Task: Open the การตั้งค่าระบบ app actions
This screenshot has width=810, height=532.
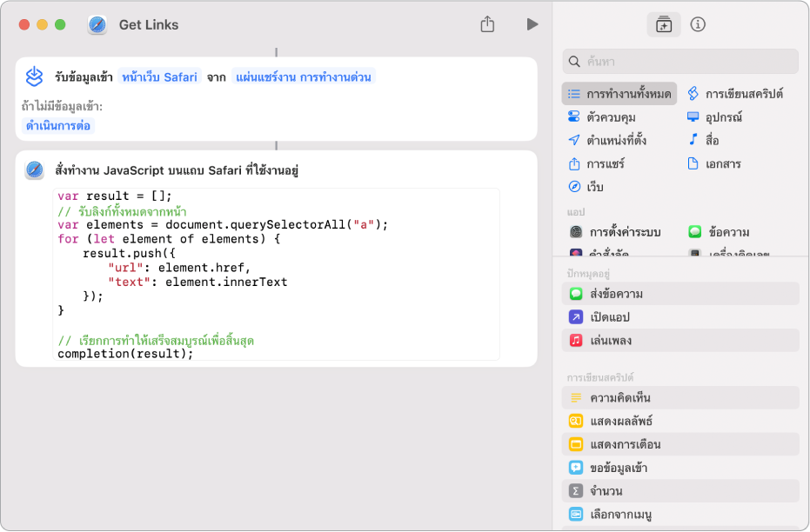Action: click(x=615, y=232)
